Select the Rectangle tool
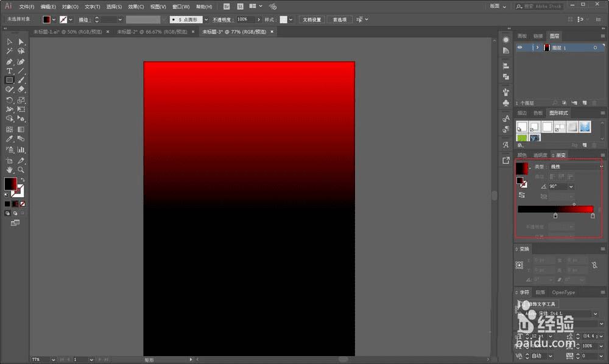 (9, 80)
